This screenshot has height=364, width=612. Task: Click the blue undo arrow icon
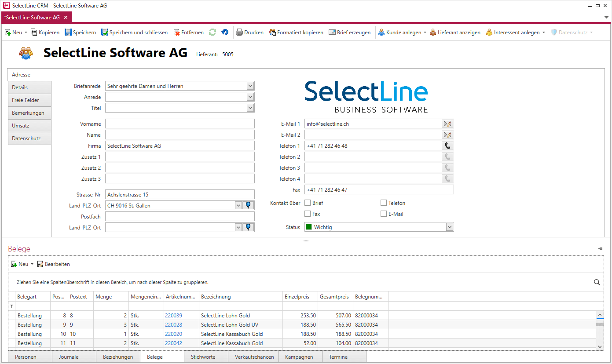click(x=225, y=33)
